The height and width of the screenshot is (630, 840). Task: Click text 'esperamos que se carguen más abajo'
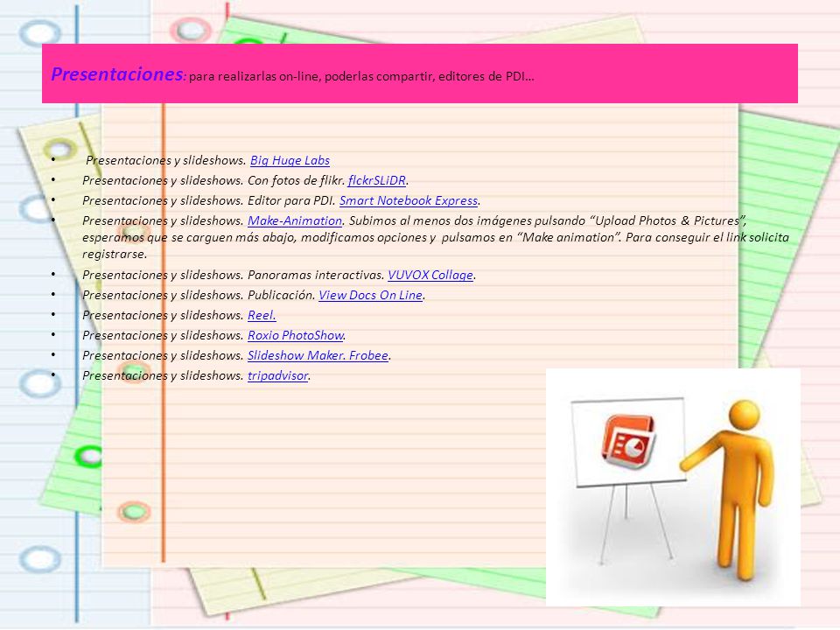pos(189,237)
